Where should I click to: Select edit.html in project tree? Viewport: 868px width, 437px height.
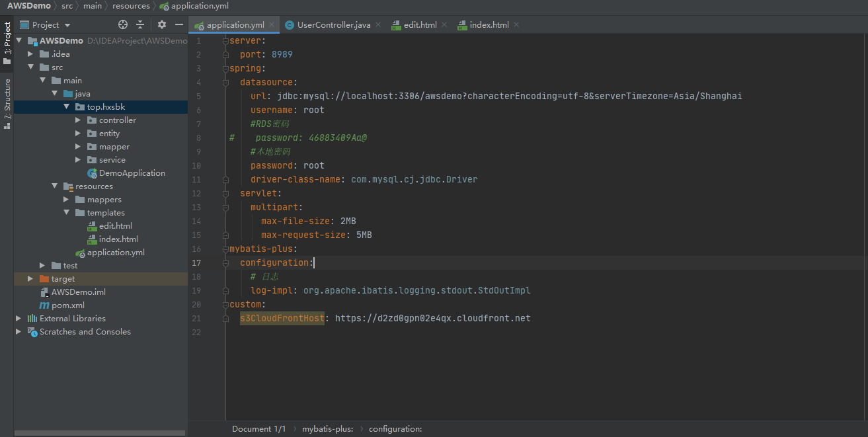(x=116, y=226)
